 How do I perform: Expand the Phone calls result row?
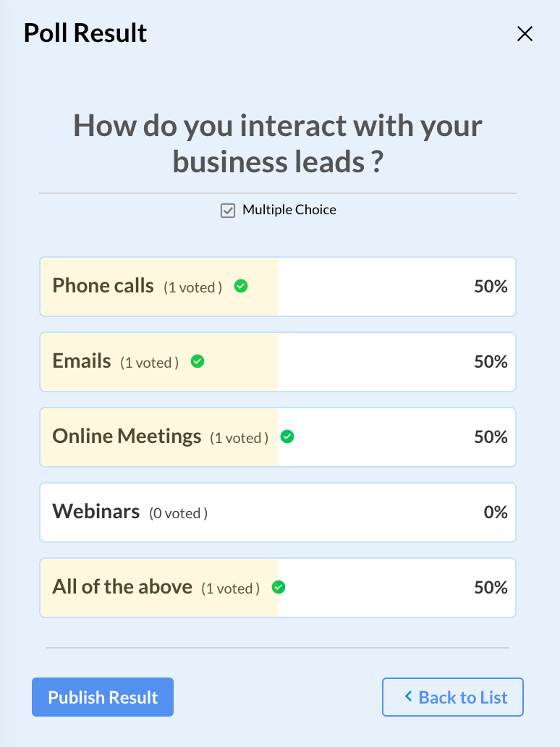pos(278,287)
